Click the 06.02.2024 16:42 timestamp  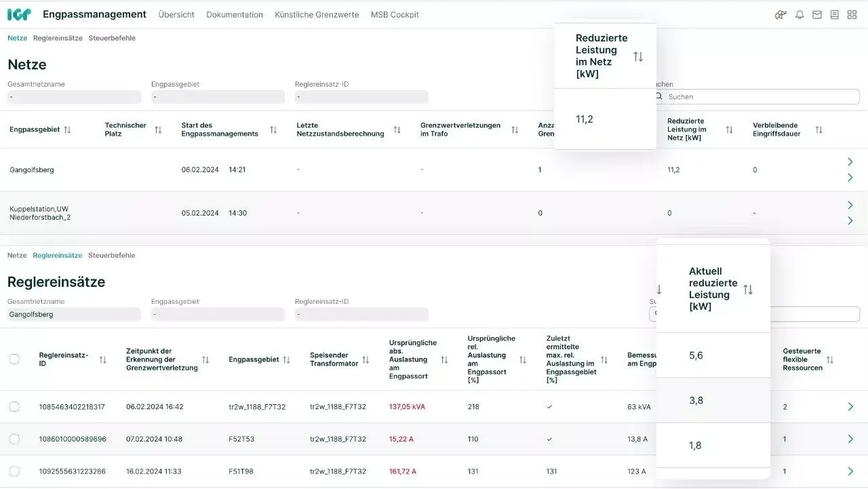point(155,407)
